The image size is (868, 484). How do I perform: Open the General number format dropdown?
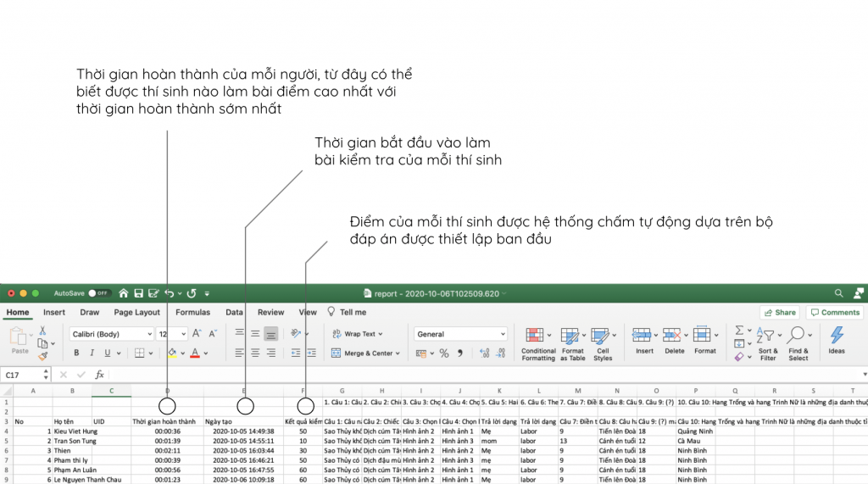(x=460, y=334)
